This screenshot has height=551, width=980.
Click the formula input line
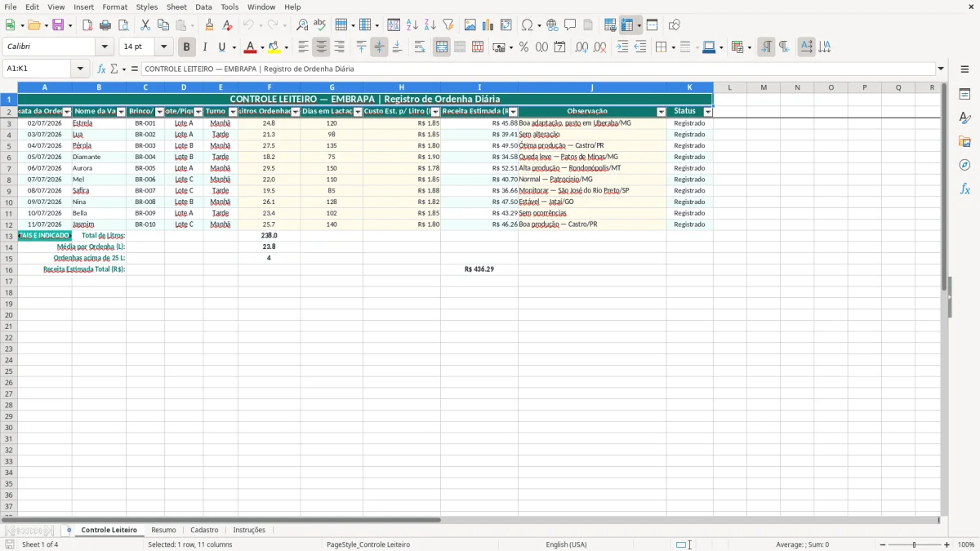pos(538,69)
